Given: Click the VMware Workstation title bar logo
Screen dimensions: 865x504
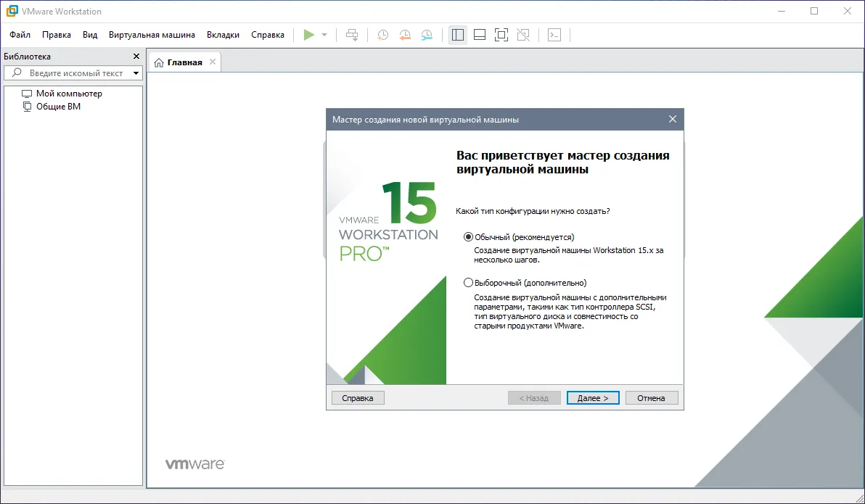Looking at the screenshot, I should point(12,11).
